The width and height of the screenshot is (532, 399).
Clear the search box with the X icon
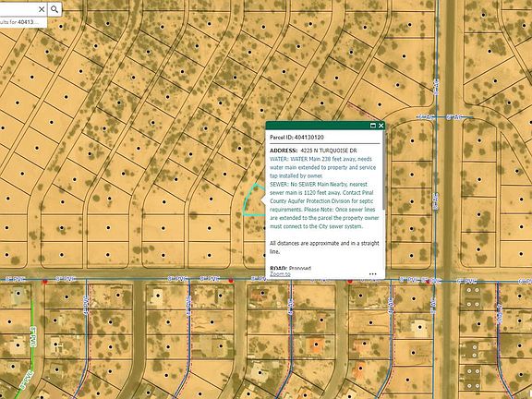pos(42,9)
